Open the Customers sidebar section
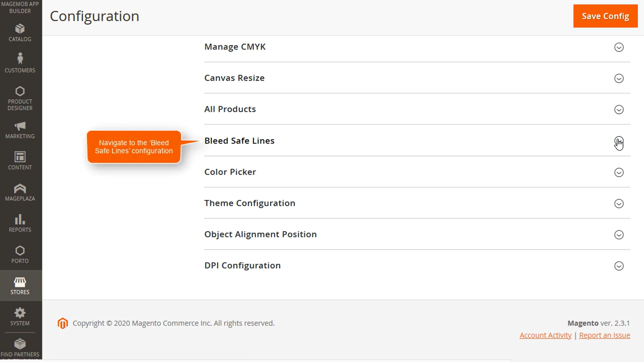Screen dimensions: 644x362 [20, 63]
